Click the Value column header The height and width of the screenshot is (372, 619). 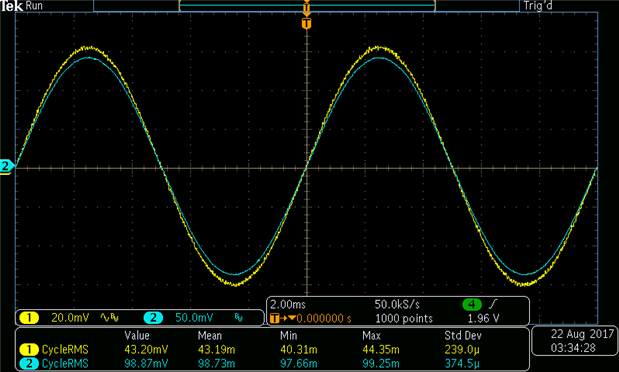click(x=137, y=336)
